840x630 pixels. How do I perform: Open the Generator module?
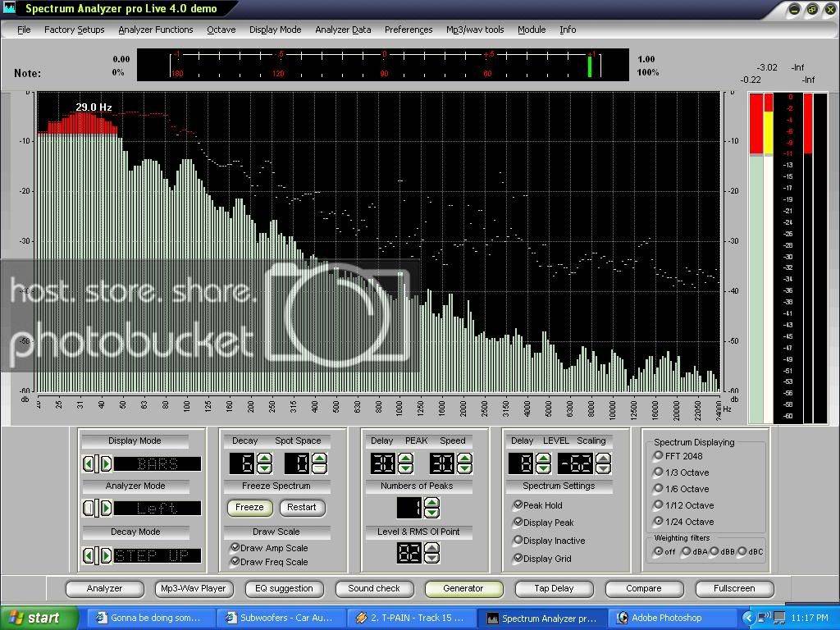point(463,589)
